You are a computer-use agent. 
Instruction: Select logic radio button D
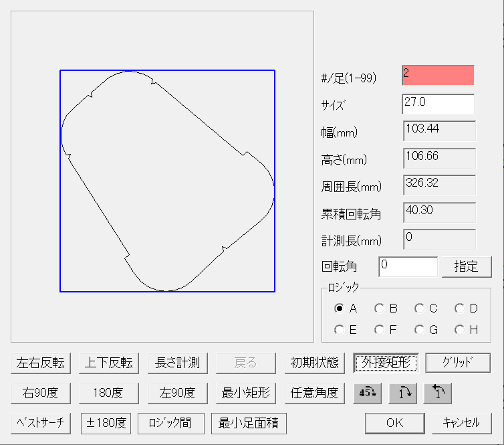pyautogui.click(x=459, y=308)
